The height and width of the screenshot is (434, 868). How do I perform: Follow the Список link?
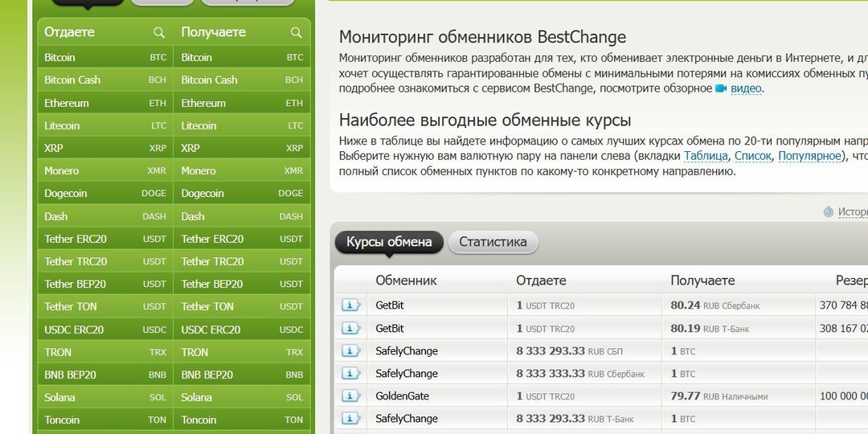pyautogui.click(x=752, y=156)
